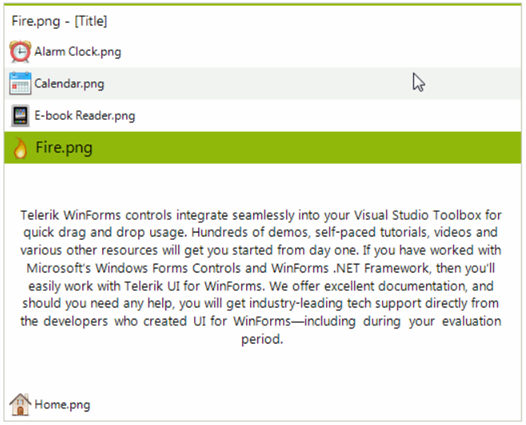Click white space above the description text

click(263, 184)
